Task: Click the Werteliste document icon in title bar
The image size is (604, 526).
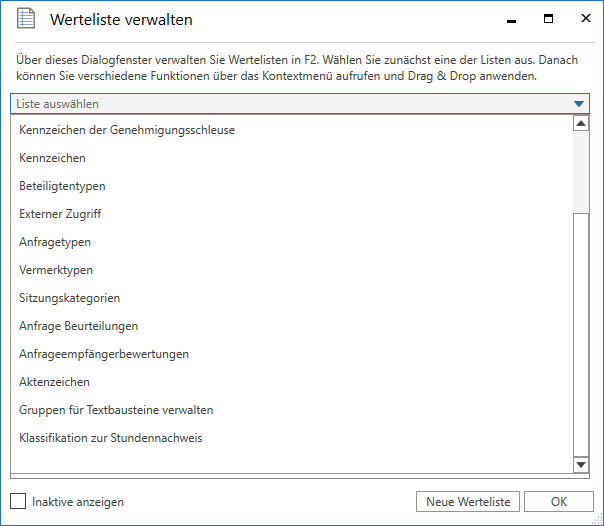Action: (x=27, y=19)
